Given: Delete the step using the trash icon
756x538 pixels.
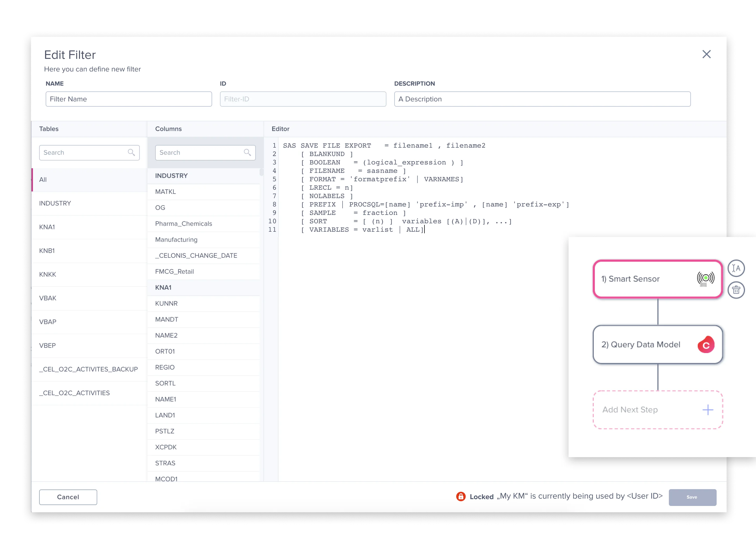Looking at the screenshot, I should (737, 290).
